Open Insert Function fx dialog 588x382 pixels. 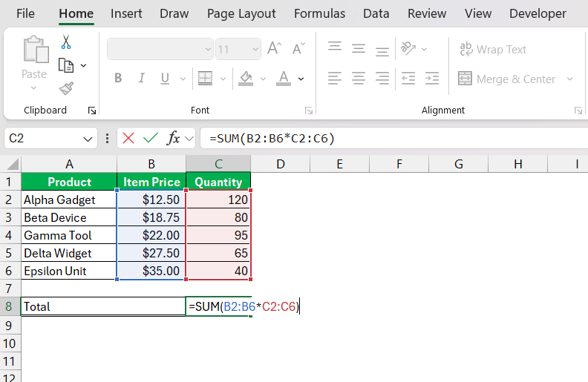tap(173, 138)
